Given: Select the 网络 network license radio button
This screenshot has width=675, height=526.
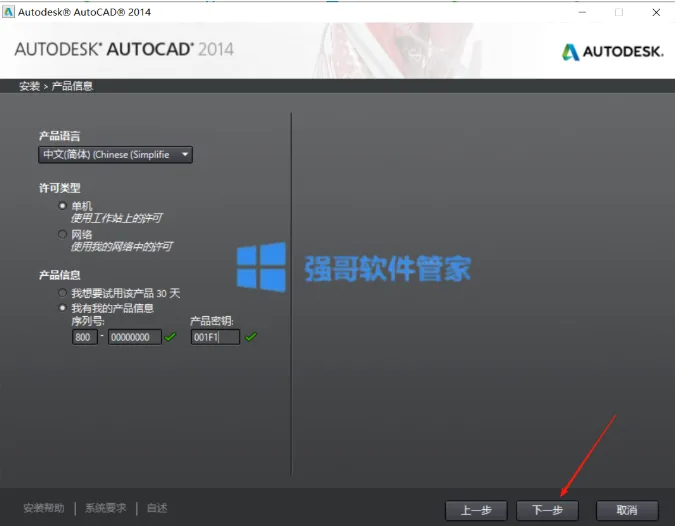Looking at the screenshot, I should coord(62,234).
